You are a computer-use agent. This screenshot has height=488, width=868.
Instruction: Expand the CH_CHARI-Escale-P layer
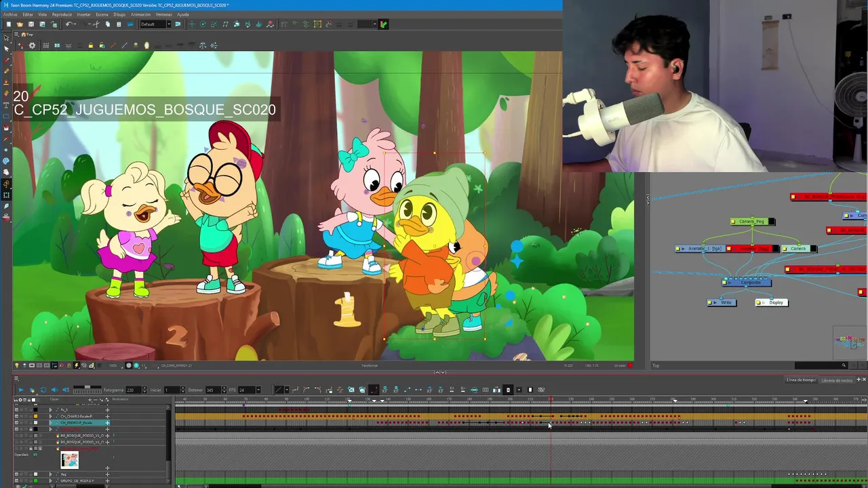click(50, 416)
